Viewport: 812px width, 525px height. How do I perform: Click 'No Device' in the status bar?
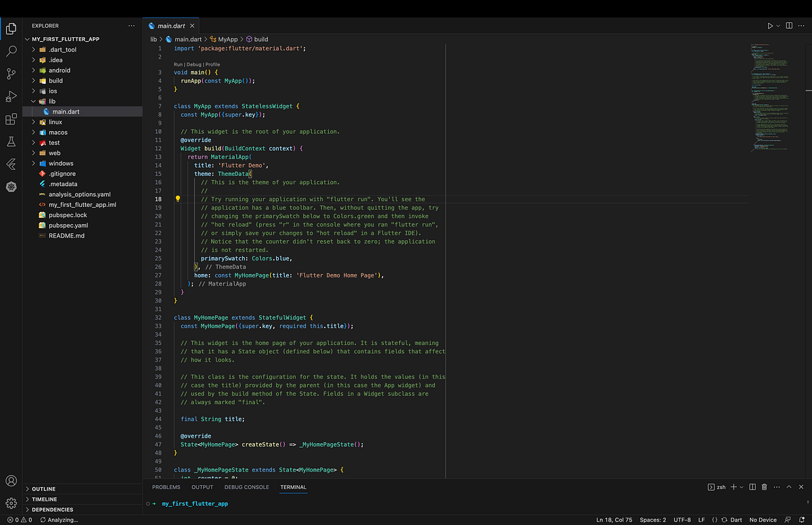[x=763, y=520]
